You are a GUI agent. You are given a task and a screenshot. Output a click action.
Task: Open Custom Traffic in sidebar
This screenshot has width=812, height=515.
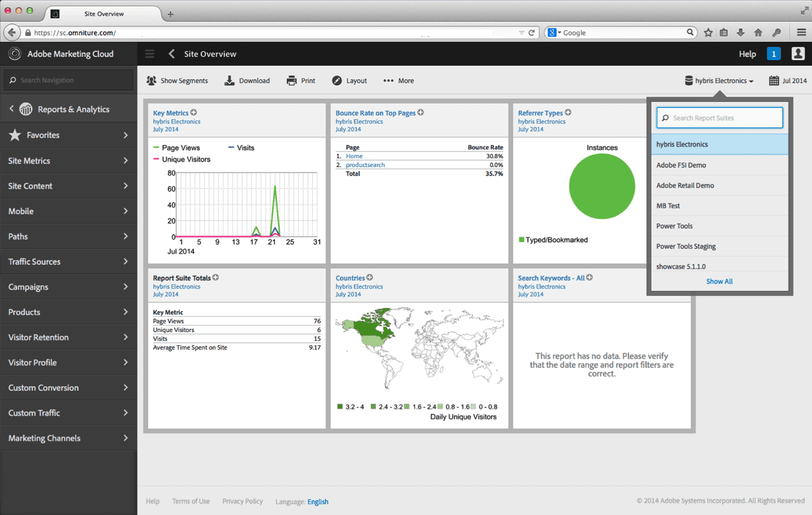tap(68, 413)
